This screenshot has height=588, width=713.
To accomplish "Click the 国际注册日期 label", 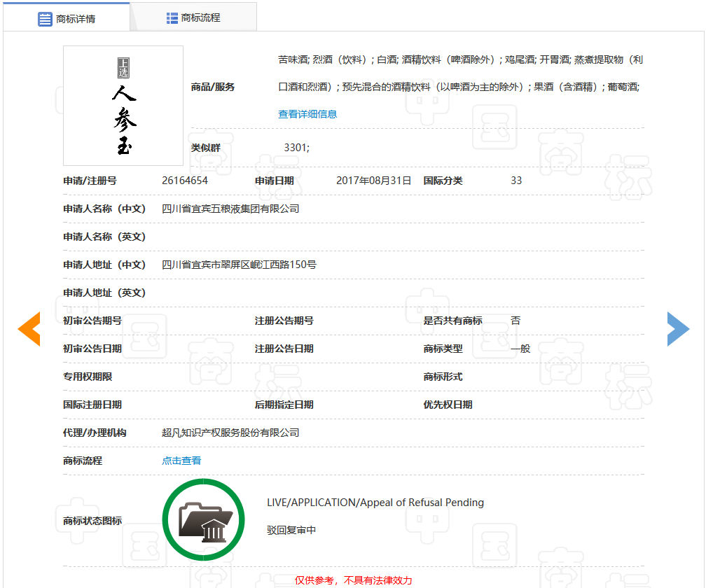I will [92, 405].
